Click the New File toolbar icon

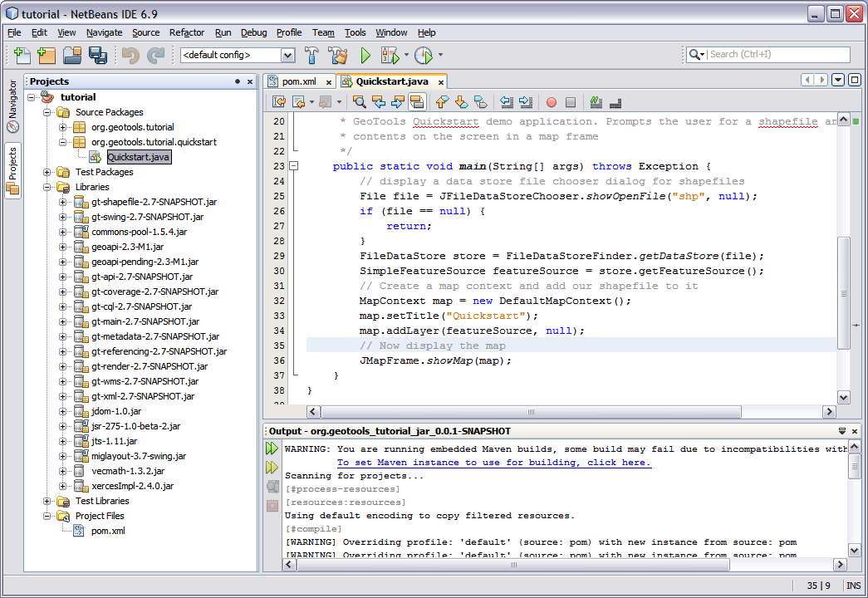22,55
